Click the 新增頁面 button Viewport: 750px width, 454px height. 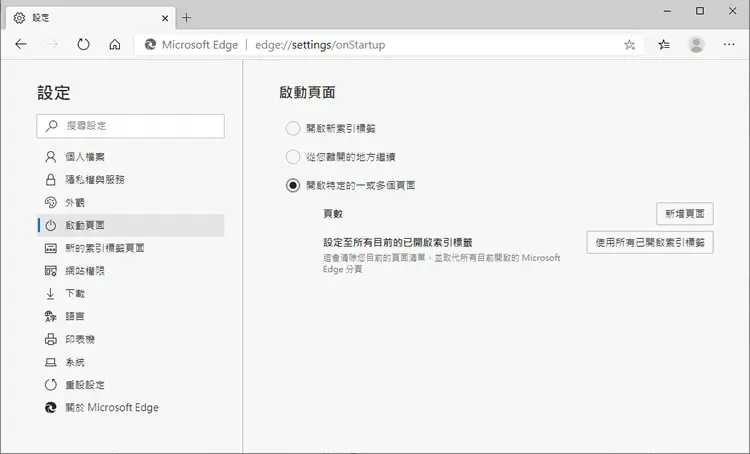pos(684,213)
